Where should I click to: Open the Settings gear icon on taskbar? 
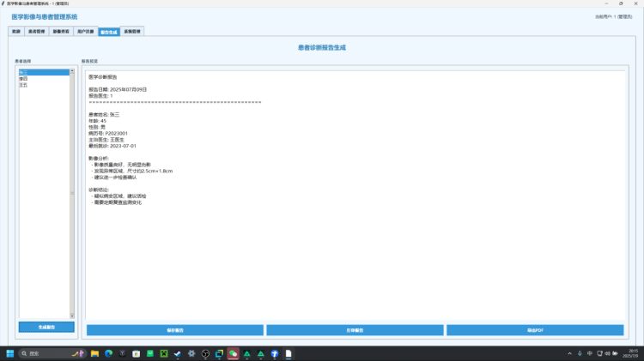pos(191,353)
